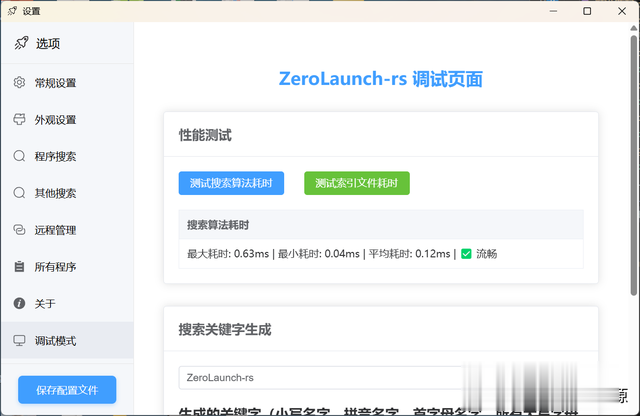Open the 关于 about page
640x416 pixels.
tap(67, 303)
